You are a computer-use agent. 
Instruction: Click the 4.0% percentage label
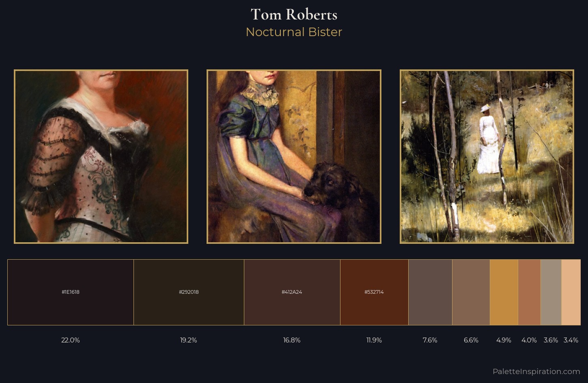click(x=529, y=340)
